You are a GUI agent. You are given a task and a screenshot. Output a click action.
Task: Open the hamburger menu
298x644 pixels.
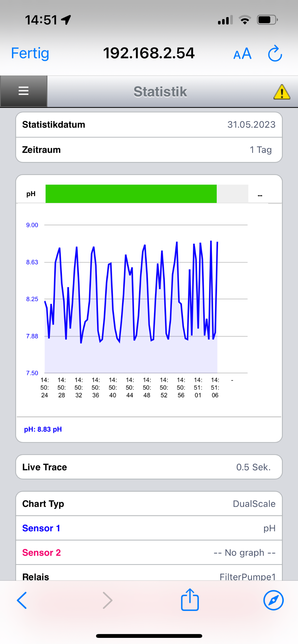24,91
